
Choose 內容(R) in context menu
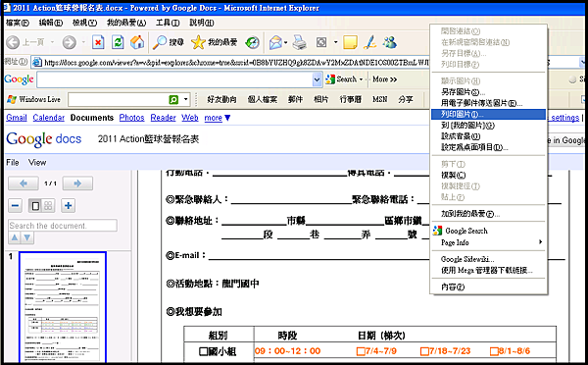click(488, 287)
